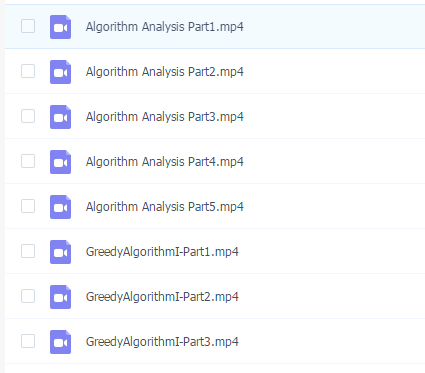This screenshot has height=373, width=425.
Task: Enable checkbox for Algorithm Analysis Part5.mp4
Action: [28, 206]
